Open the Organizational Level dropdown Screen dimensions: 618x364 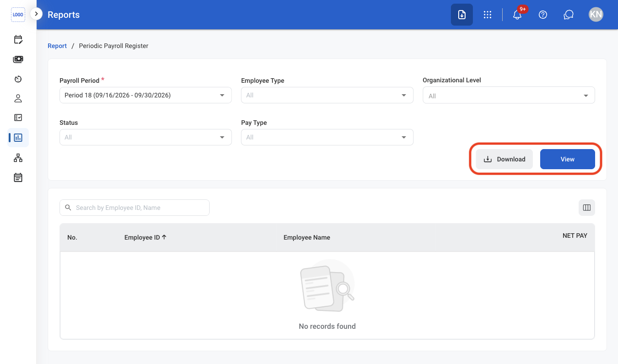(x=509, y=96)
